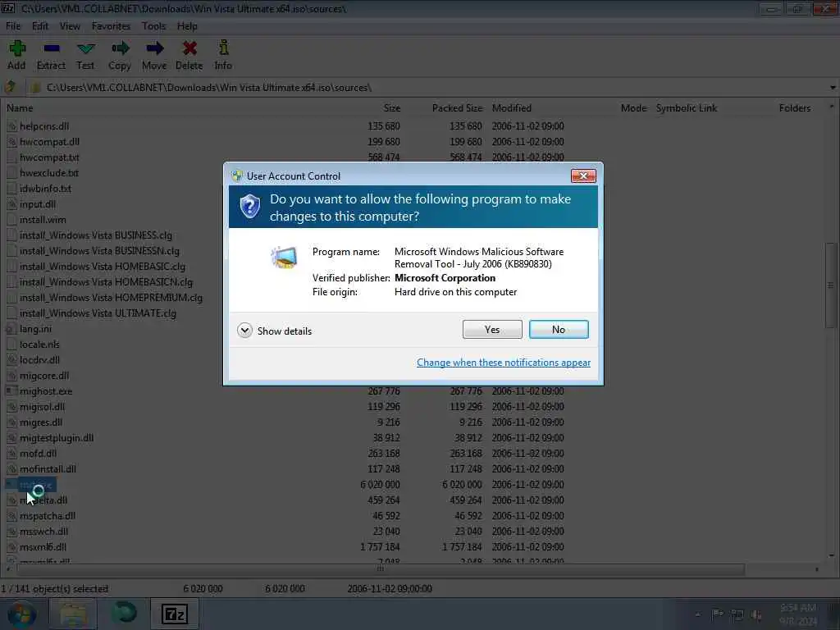This screenshot has width=840, height=630.
Task: Sort by the Name column header
Action: pyautogui.click(x=20, y=108)
